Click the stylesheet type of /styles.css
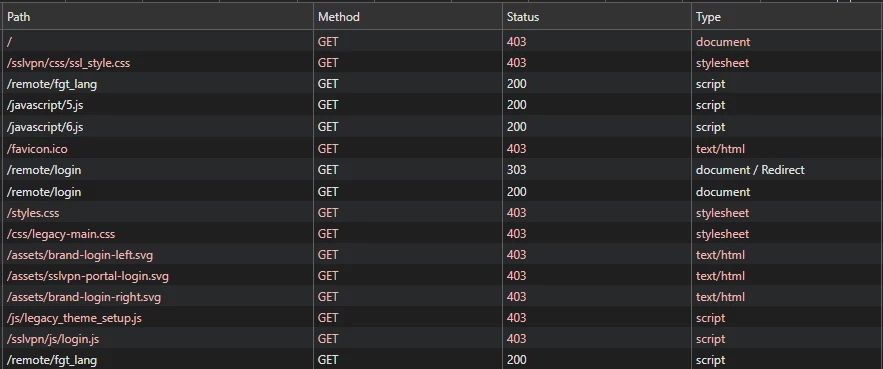883x369 pixels. (x=723, y=213)
